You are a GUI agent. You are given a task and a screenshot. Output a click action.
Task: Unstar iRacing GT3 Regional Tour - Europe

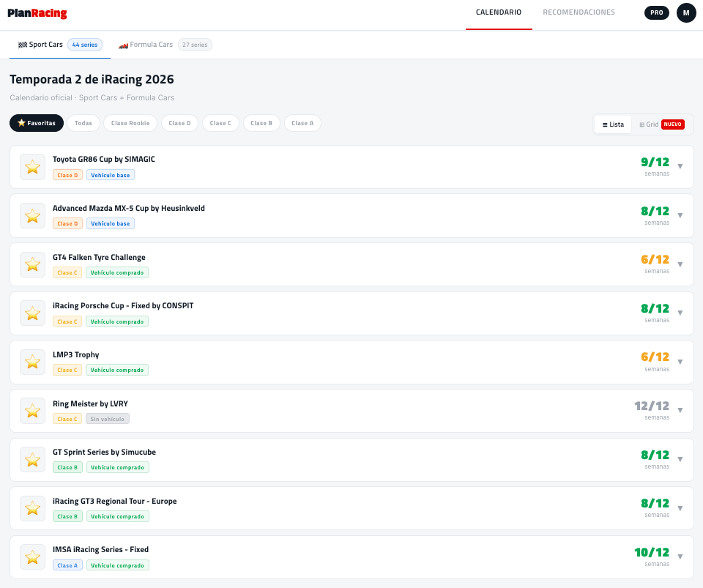[x=33, y=508]
